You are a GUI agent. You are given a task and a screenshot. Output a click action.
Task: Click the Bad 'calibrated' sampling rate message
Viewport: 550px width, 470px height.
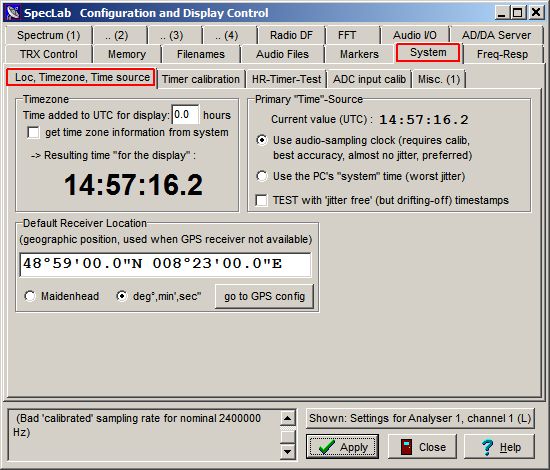[x=139, y=425]
